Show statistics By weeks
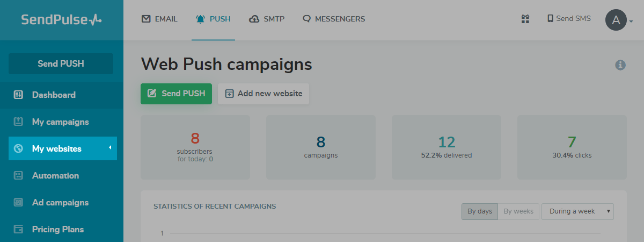 tap(518, 211)
